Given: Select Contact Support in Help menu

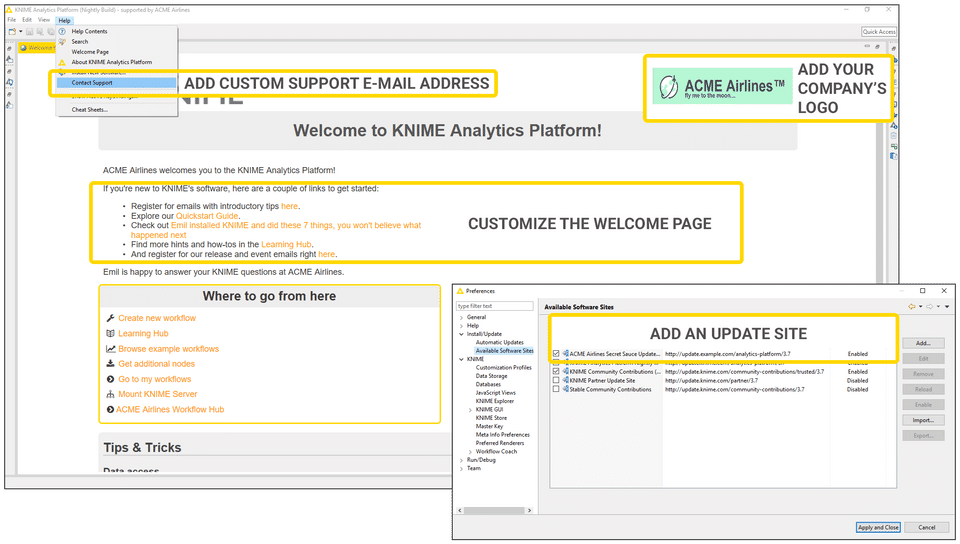Looking at the screenshot, I should pyautogui.click(x=116, y=83).
